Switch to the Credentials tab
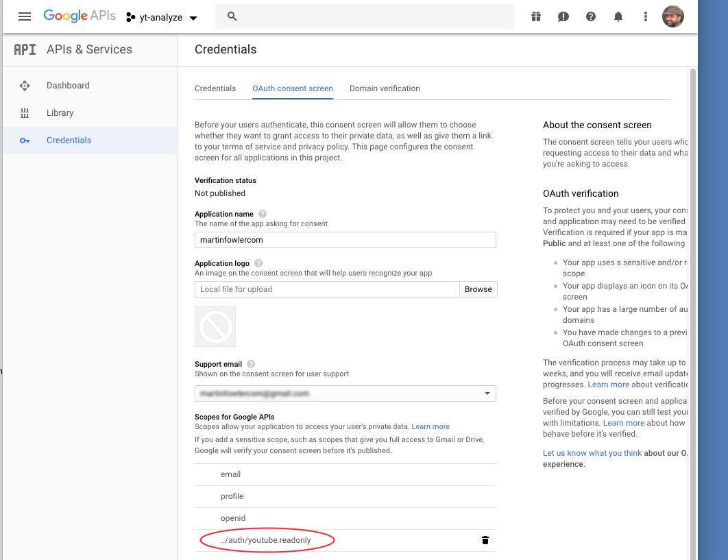728x560 pixels. 215,88
